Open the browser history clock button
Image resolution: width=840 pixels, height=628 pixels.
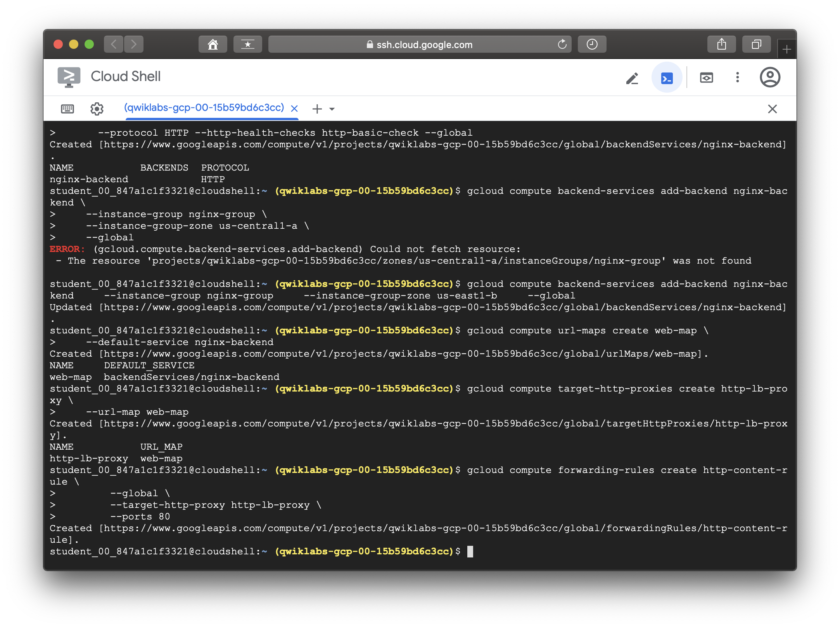[592, 44]
